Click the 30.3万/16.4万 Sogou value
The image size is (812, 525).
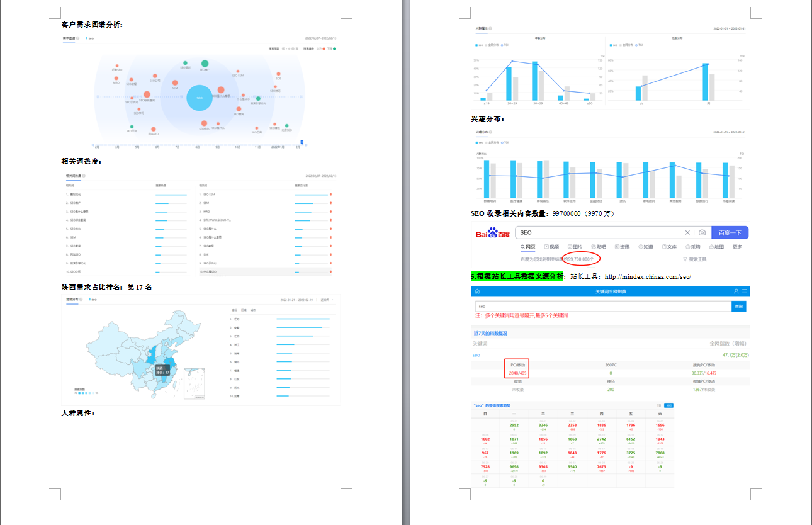704,373
